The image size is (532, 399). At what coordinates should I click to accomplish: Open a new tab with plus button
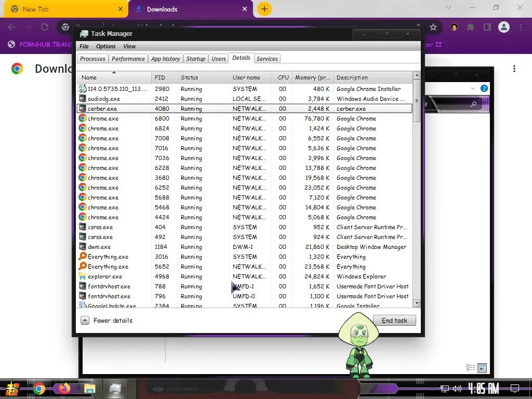tap(264, 9)
